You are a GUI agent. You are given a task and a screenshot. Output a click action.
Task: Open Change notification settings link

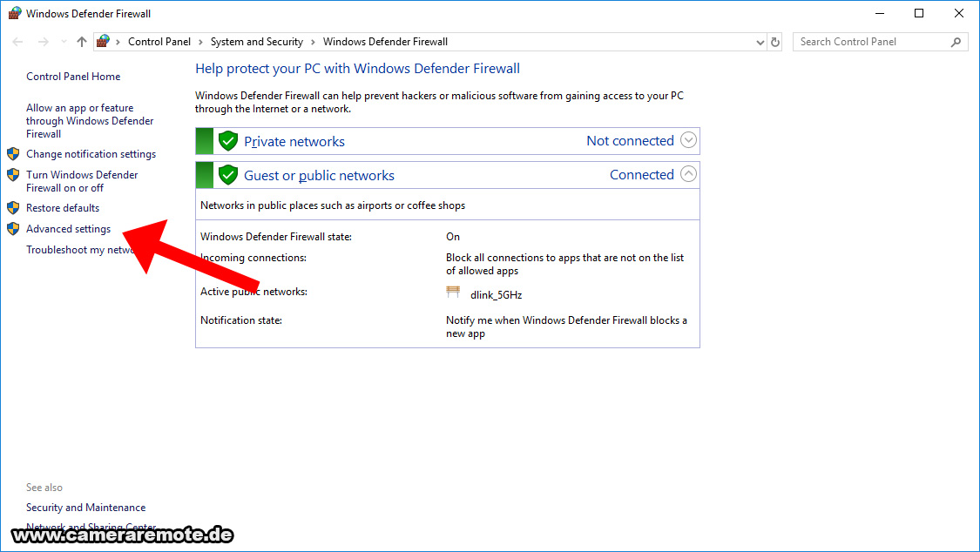tap(91, 153)
